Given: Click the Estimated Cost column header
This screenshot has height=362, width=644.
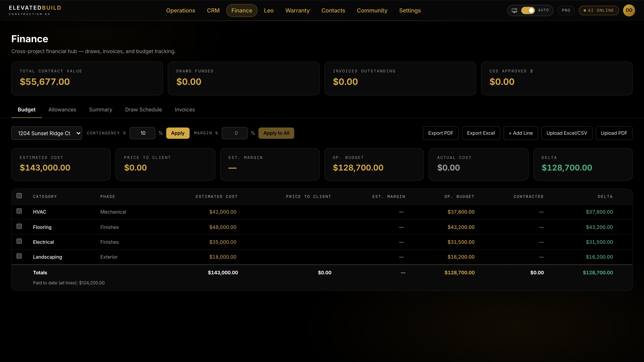Looking at the screenshot, I should (217, 197).
